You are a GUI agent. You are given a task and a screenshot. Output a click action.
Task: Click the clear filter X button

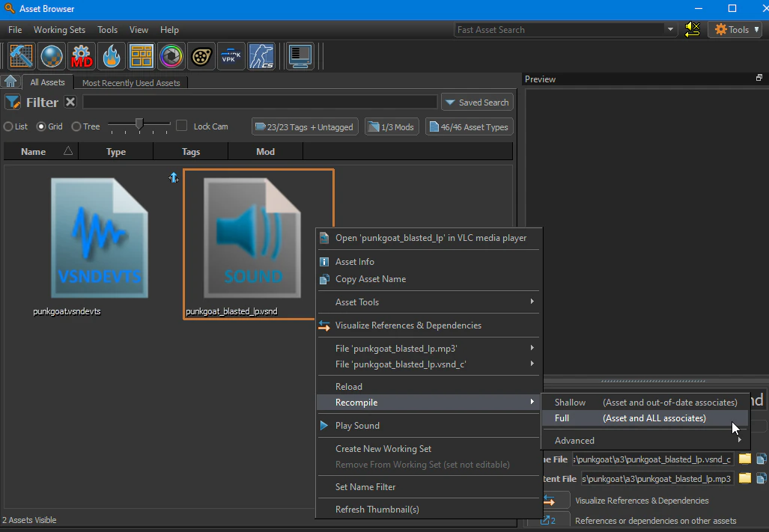[70, 103]
